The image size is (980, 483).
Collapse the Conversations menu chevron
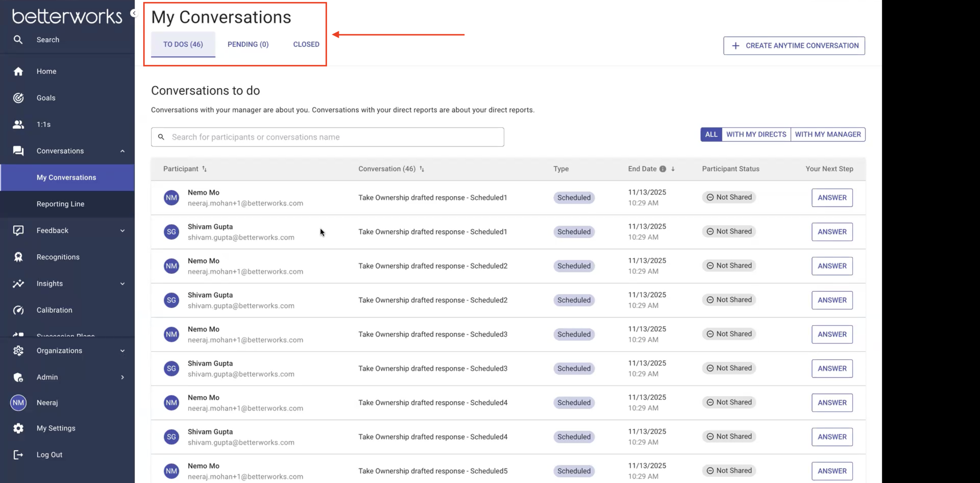point(123,151)
